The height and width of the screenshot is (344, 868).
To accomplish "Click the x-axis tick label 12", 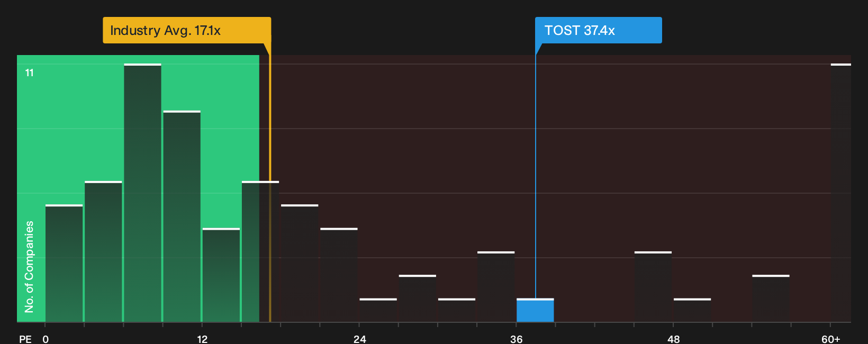I will point(202,339).
